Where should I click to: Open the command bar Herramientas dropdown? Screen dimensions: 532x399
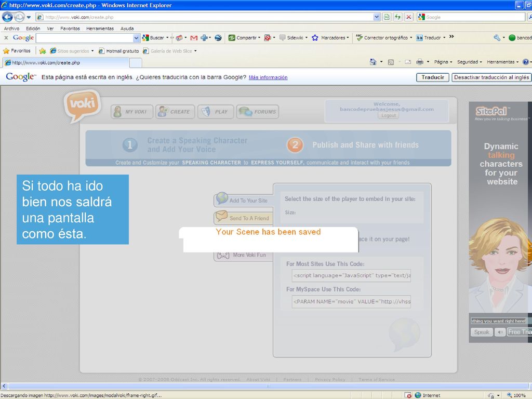[x=503, y=62]
